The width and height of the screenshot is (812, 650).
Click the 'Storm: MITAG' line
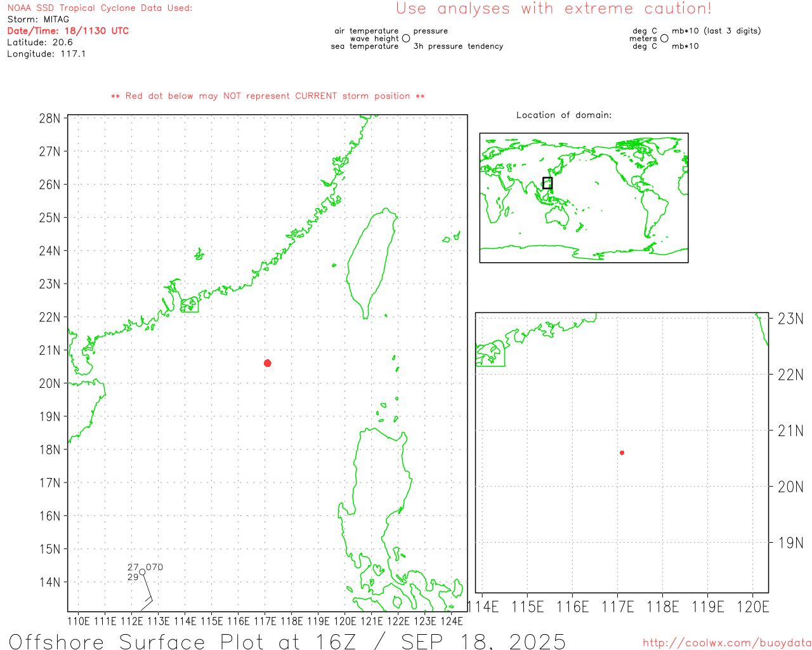[38, 20]
